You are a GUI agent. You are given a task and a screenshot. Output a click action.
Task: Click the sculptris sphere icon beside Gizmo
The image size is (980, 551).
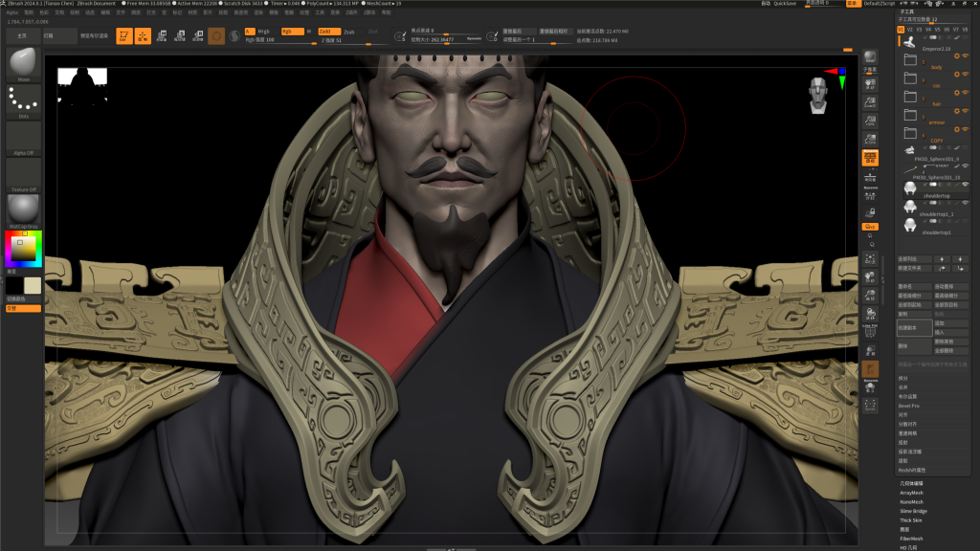pos(234,36)
